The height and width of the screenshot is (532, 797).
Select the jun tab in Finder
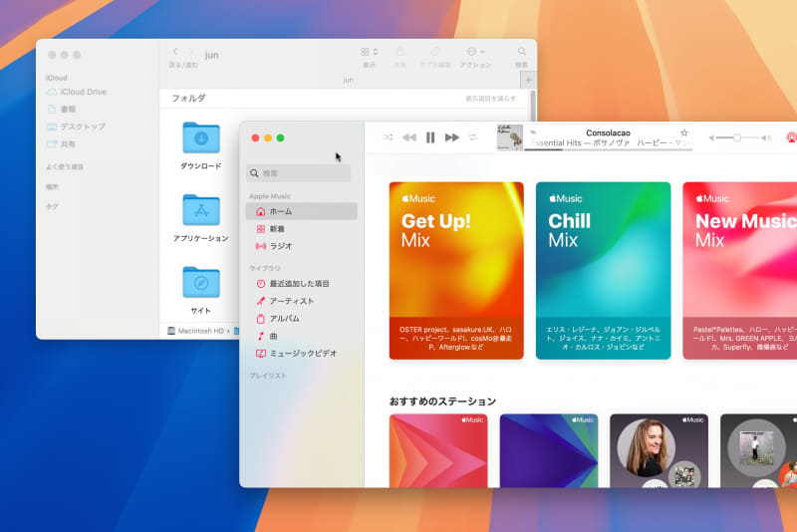coord(348,80)
